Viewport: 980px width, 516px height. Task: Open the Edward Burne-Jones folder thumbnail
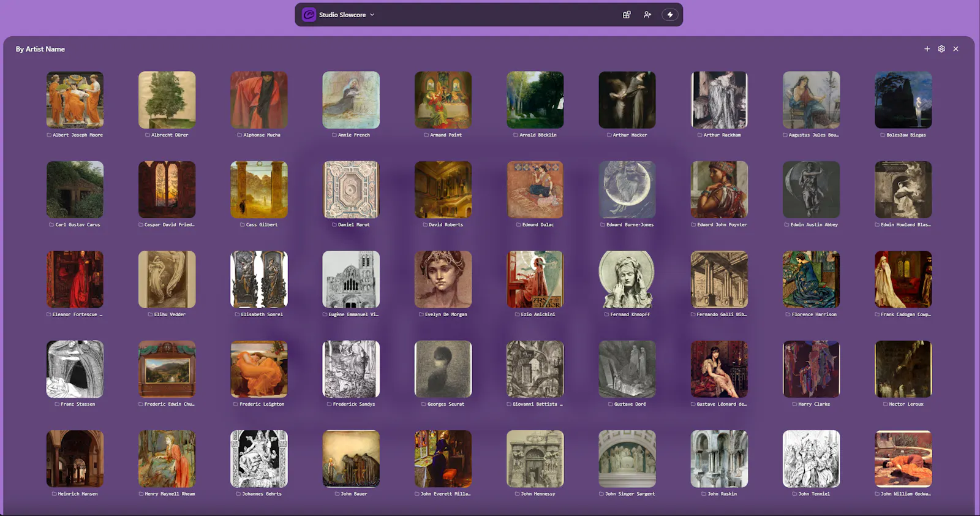coord(627,190)
